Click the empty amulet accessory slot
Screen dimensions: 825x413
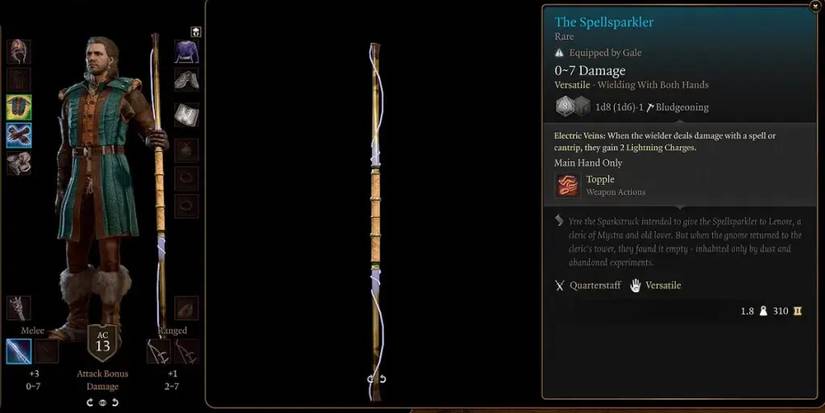point(186,150)
